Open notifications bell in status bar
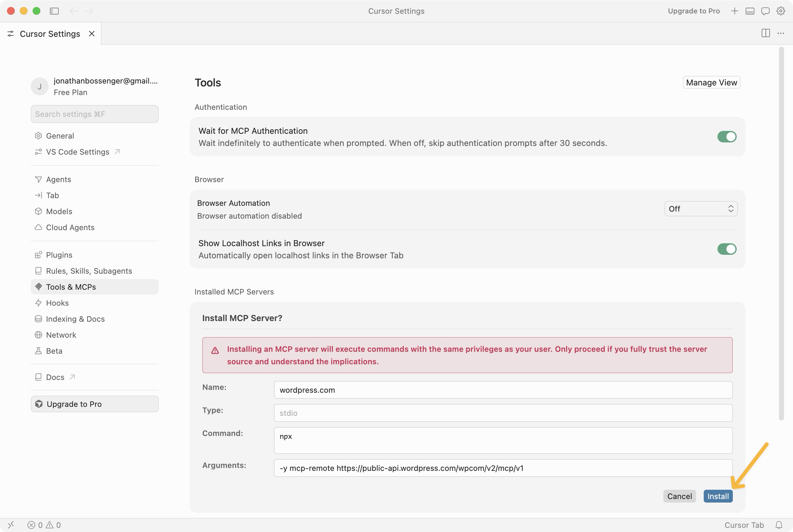Viewport: 793px width, 532px height. (779, 525)
